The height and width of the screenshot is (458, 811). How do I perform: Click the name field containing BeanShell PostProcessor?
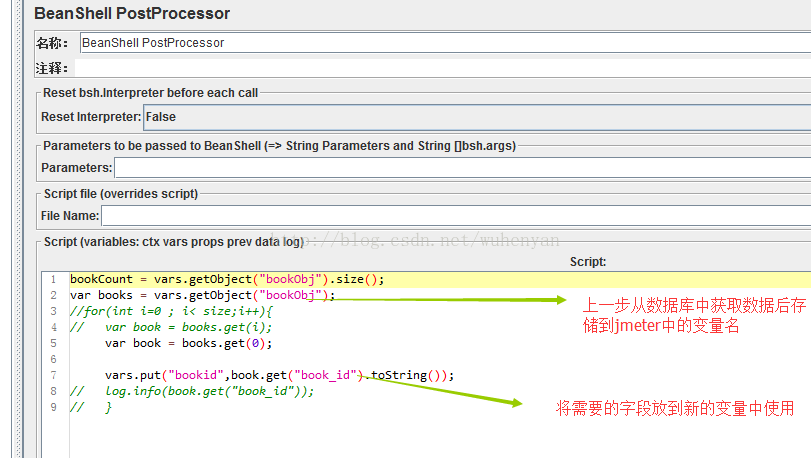click(x=445, y=42)
